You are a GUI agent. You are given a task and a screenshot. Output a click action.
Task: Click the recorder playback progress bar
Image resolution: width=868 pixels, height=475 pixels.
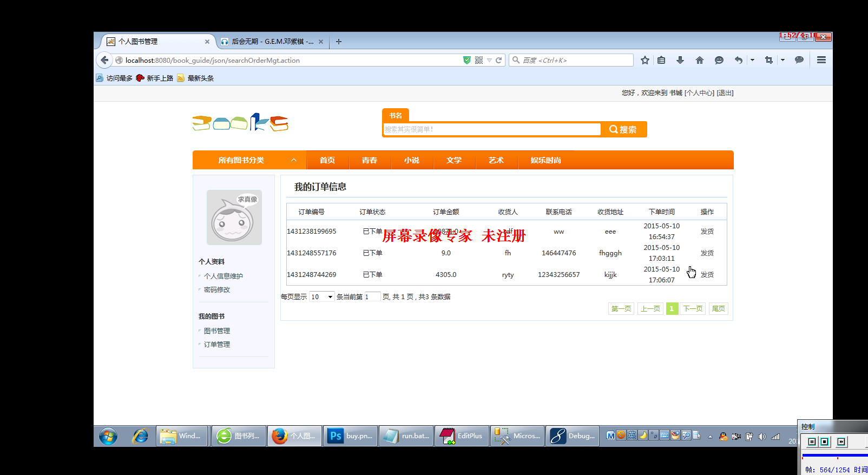[x=835, y=456]
